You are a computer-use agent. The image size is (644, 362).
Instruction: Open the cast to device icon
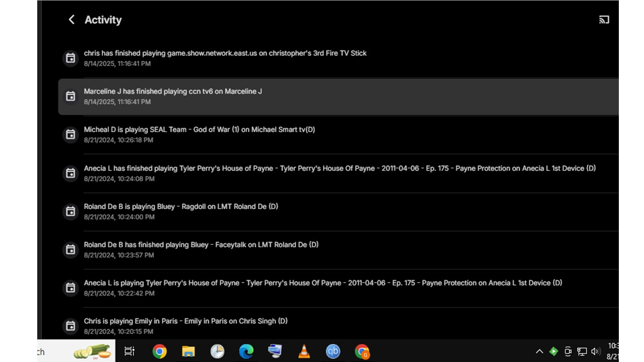pyautogui.click(x=604, y=20)
